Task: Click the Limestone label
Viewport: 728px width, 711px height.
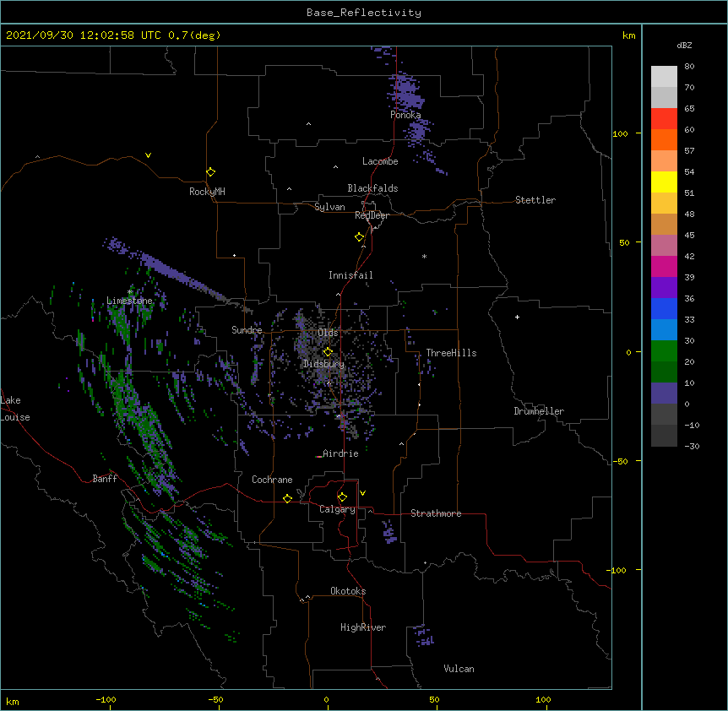Action: pyautogui.click(x=129, y=301)
